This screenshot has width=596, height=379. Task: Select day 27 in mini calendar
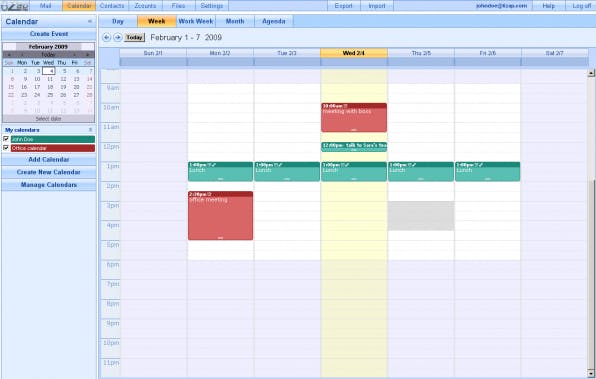(x=76, y=95)
